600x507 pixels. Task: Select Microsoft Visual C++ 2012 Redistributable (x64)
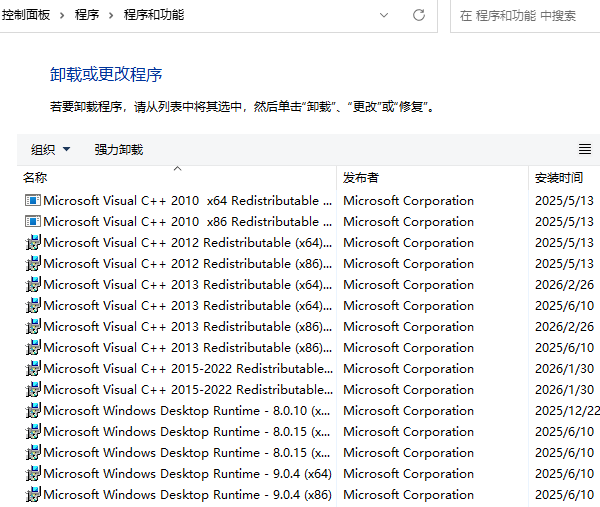(x=188, y=243)
